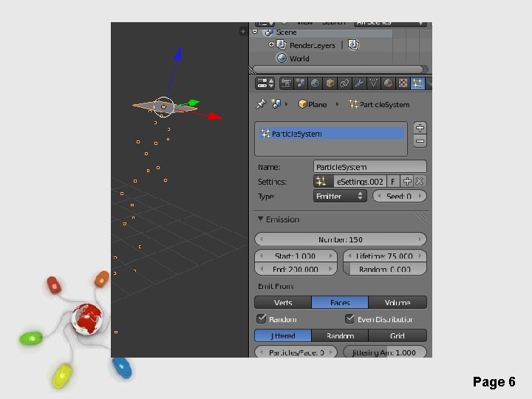Viewport: 532px width, 399px height.
Task: Add a new particle system slot
Action: tap(420, 128)
